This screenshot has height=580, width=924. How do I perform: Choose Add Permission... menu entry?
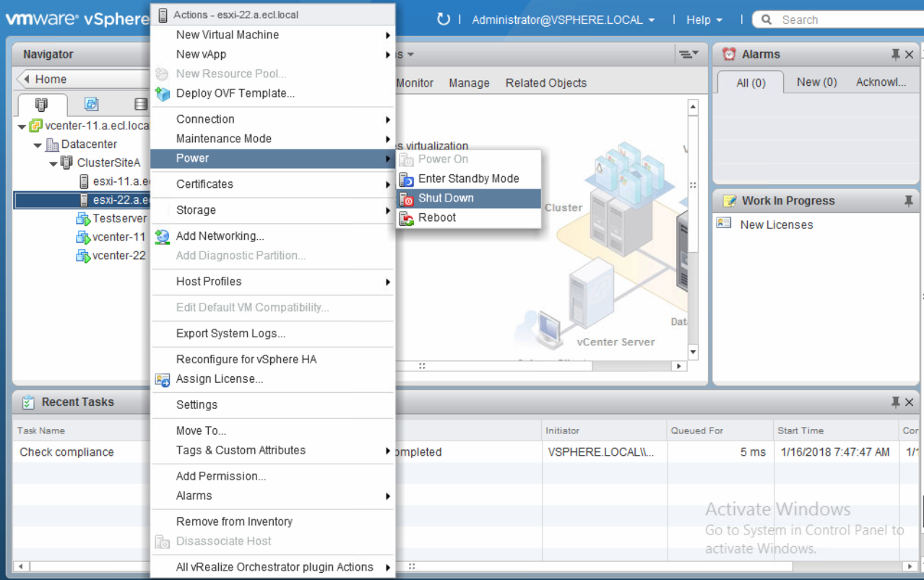point(272,477)
